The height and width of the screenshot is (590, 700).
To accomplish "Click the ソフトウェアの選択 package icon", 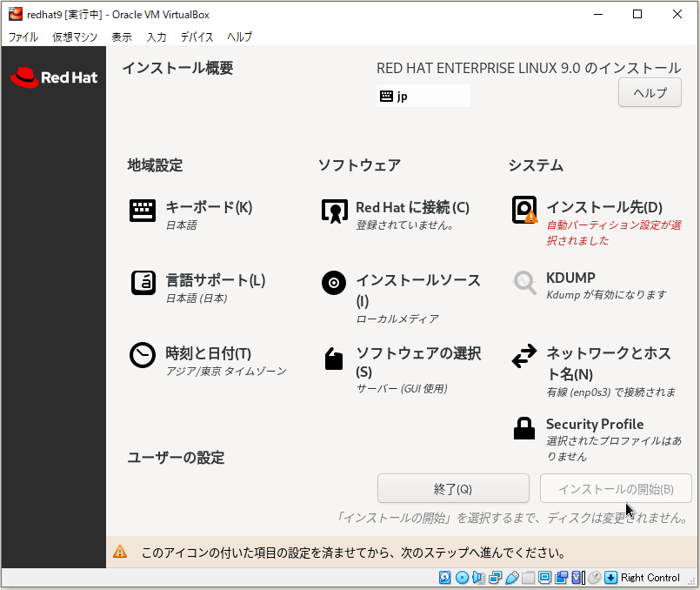I will click(334, 359).
